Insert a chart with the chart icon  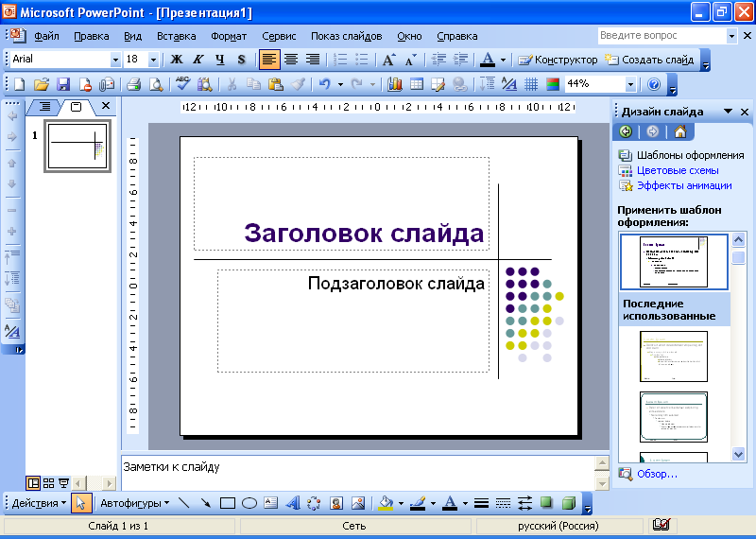pyautogui.click(x=394, y=85)
